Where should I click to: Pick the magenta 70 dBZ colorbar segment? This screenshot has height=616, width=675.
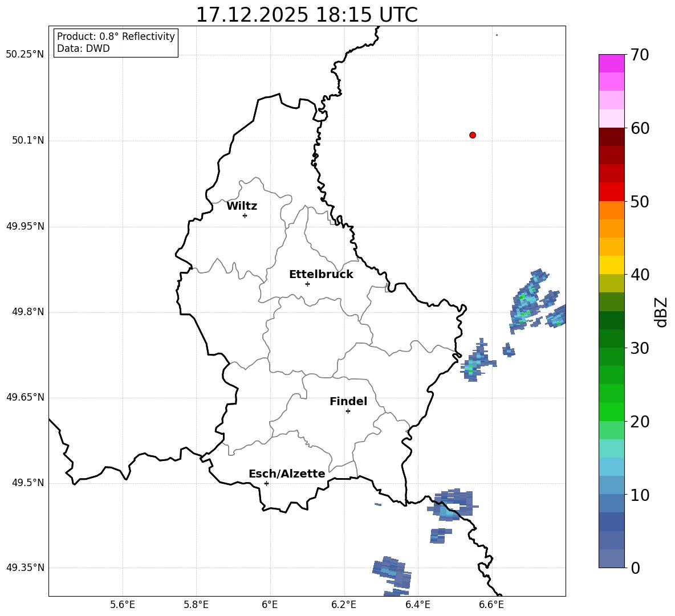(x=611, y=63)
